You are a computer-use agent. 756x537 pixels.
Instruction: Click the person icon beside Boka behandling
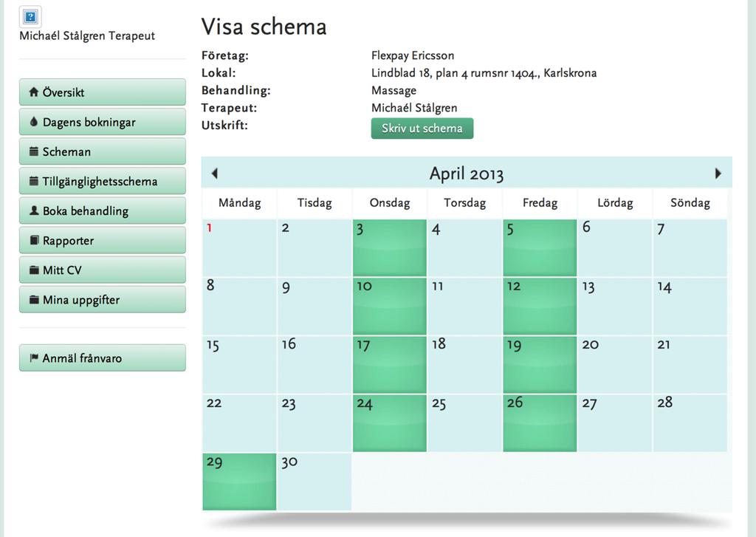[x=34, y=211]
